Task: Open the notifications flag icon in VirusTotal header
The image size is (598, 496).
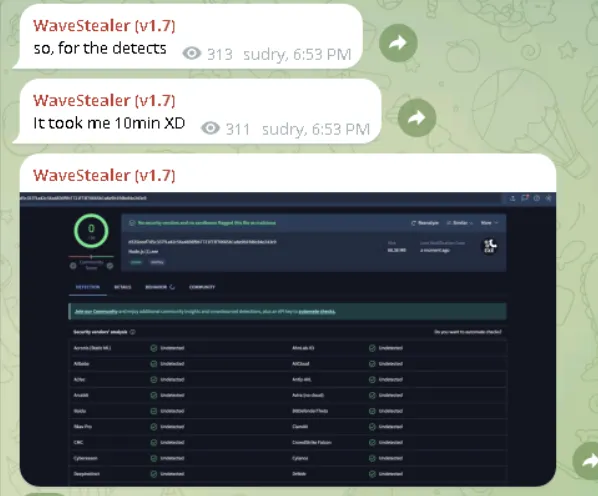Action: (525, 198)
